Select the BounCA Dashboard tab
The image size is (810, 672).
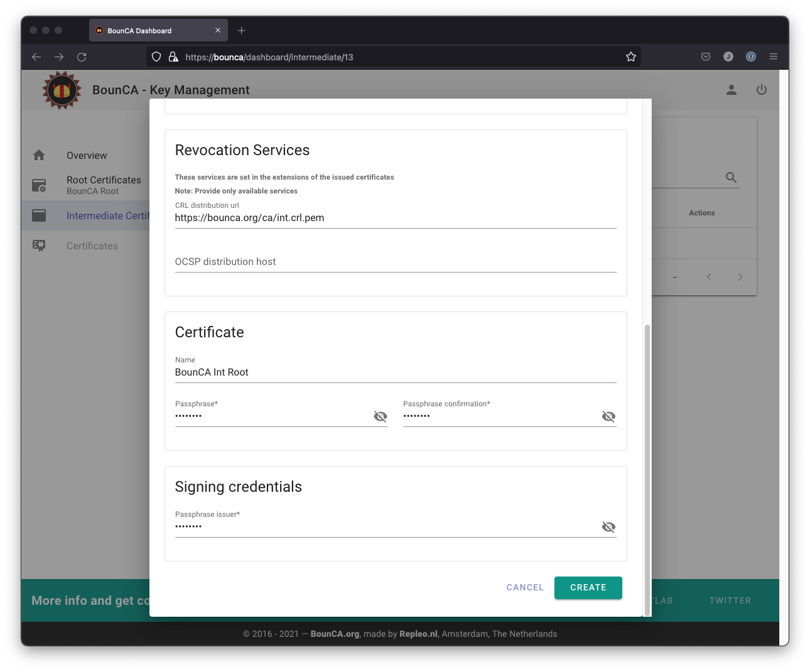158,30
